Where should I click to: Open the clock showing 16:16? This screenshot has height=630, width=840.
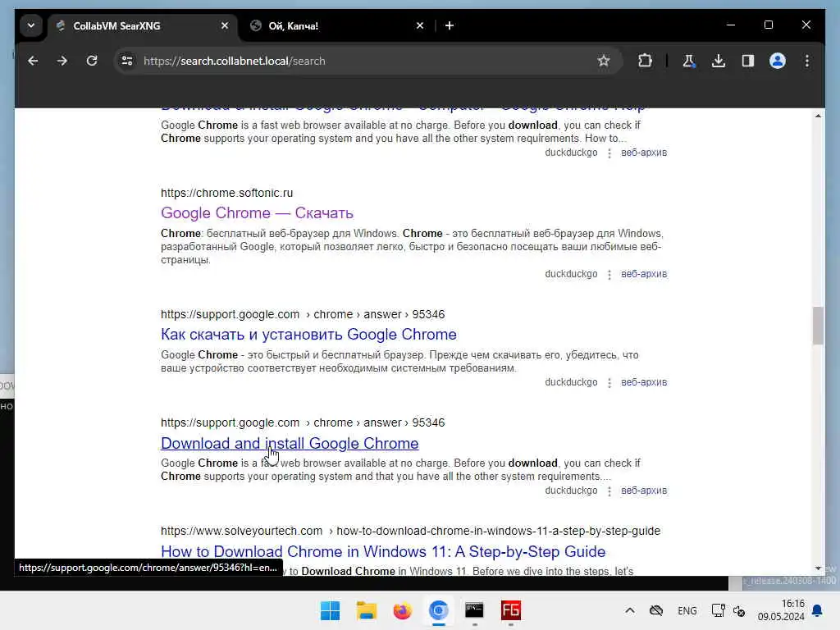click(781, 610)
